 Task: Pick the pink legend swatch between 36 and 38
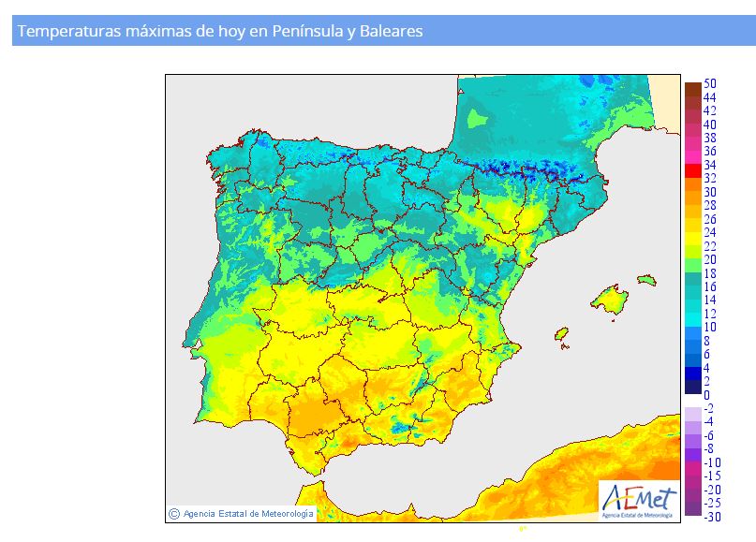692,144
